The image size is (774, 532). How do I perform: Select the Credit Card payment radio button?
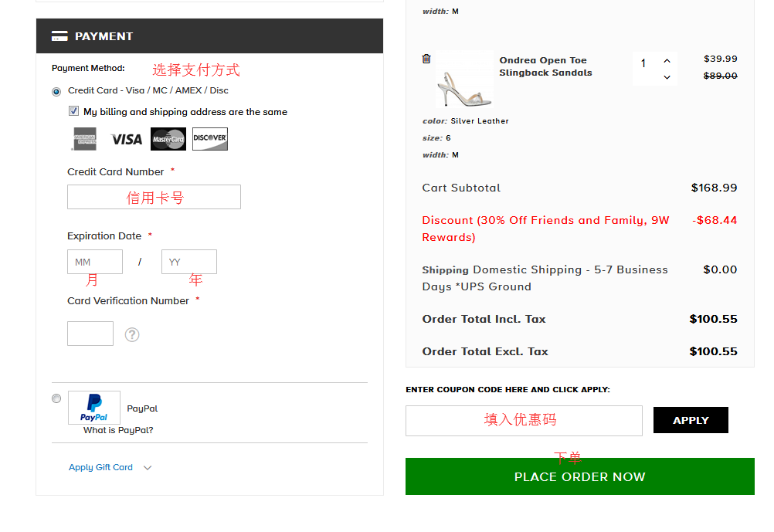[56, 92]
